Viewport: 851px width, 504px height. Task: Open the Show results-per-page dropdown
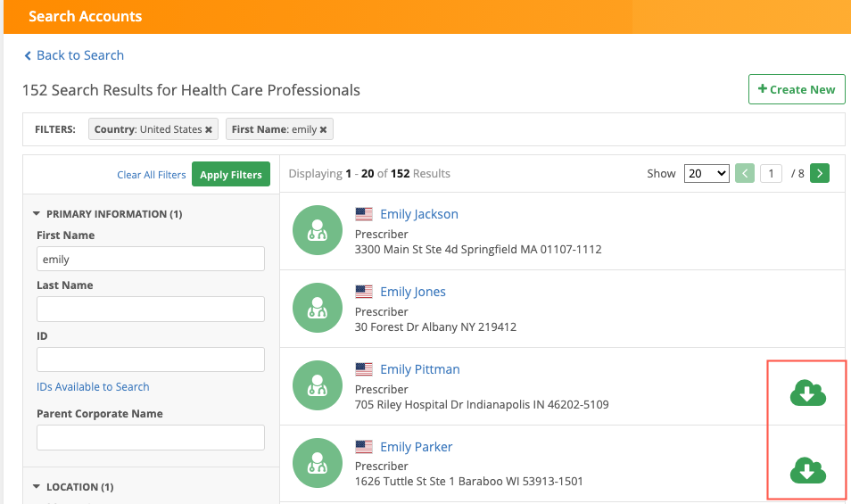coord(706,174)
